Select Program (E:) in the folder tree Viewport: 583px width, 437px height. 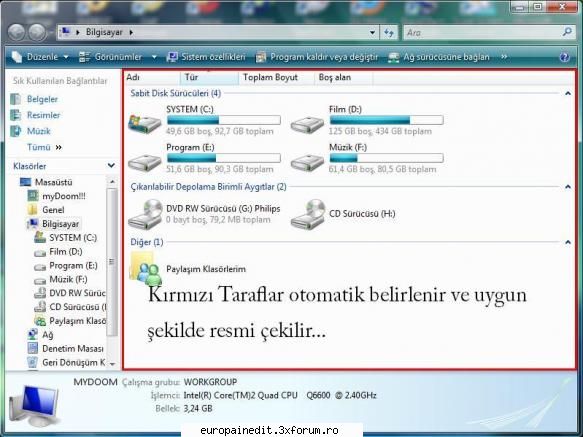[73, 266]
